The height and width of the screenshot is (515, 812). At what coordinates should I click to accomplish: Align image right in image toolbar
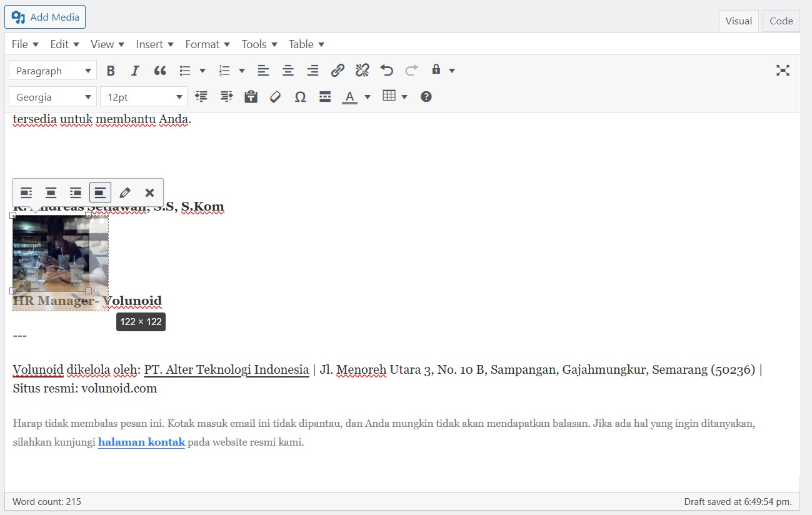[75, 192]
